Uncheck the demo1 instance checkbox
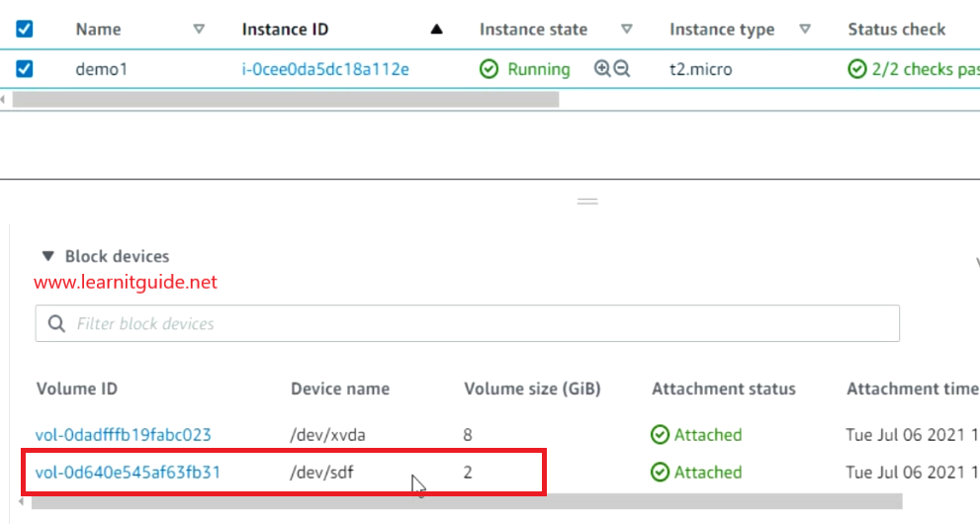 tap(25, 68)
